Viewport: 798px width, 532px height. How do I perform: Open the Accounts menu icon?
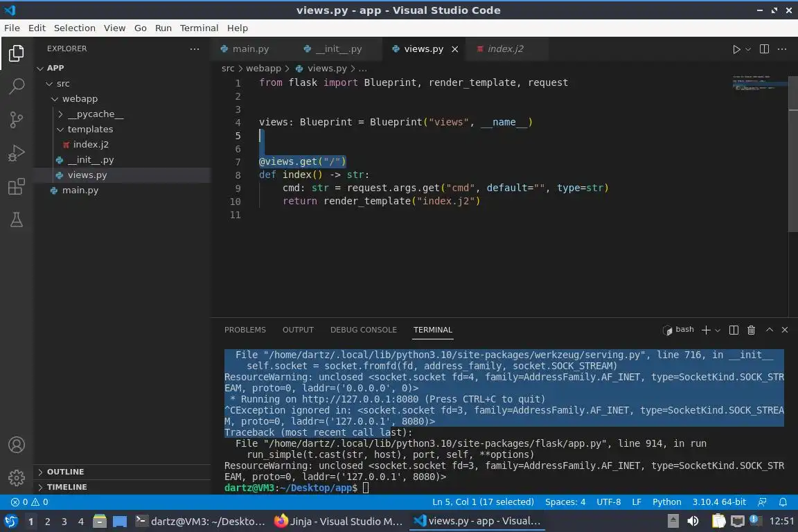point(17,445)
